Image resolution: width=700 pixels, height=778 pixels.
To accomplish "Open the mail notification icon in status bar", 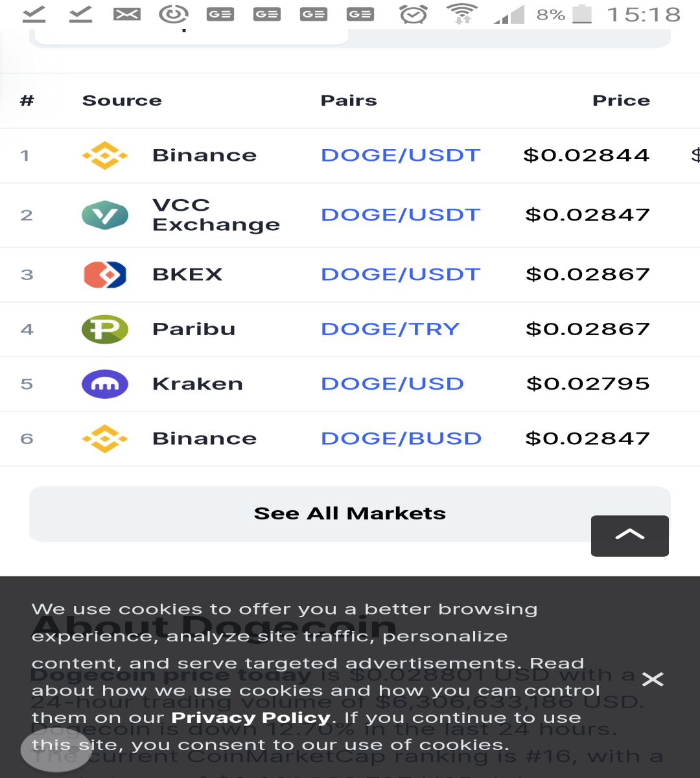I will [127, 14].
